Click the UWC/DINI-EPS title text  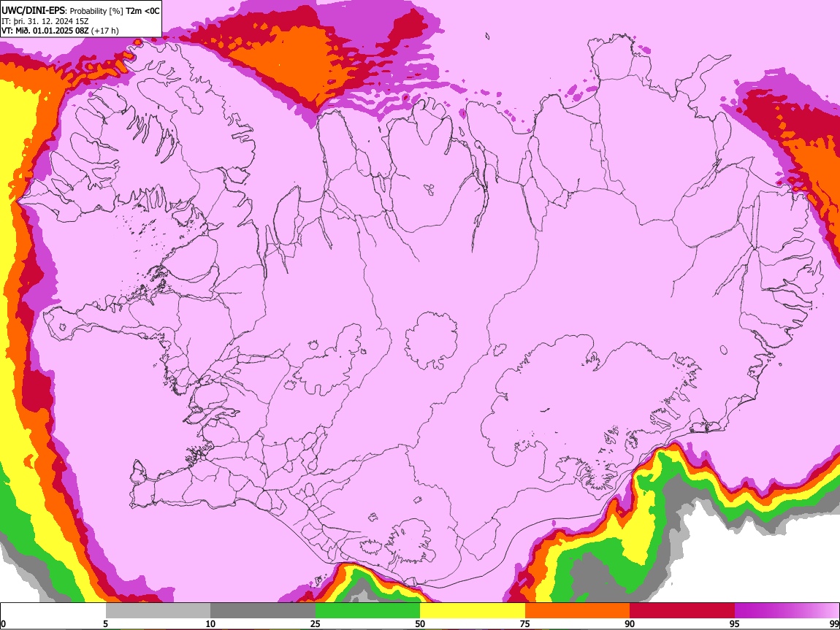pos(33,10)
